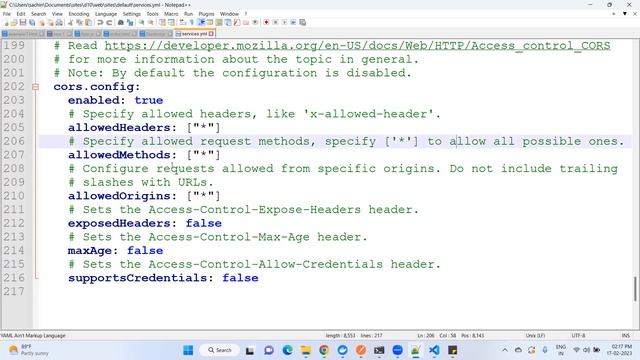
Task: Close the services.yml tab
Action: pyautogui.click(x=211, y=34)
